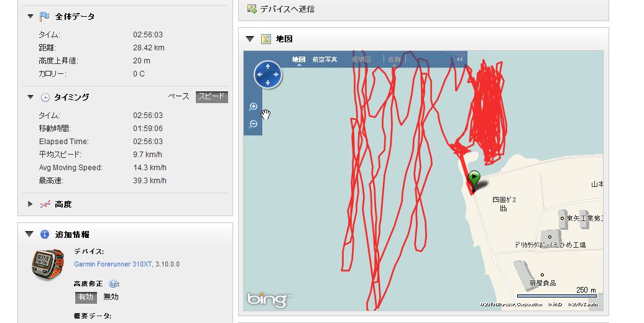Click the altitude correction help icon
Viewport: 644px width, 323px height.
(113, 284)
